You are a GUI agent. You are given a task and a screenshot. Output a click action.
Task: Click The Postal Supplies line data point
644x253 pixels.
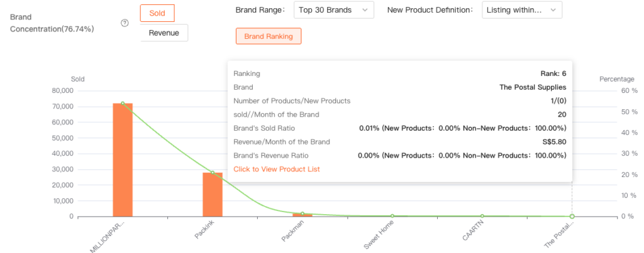click(x=572, y=216)
